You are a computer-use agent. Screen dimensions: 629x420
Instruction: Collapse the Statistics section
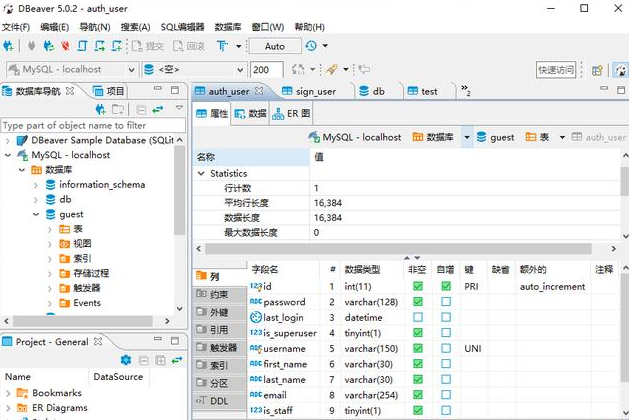(201, 173)
